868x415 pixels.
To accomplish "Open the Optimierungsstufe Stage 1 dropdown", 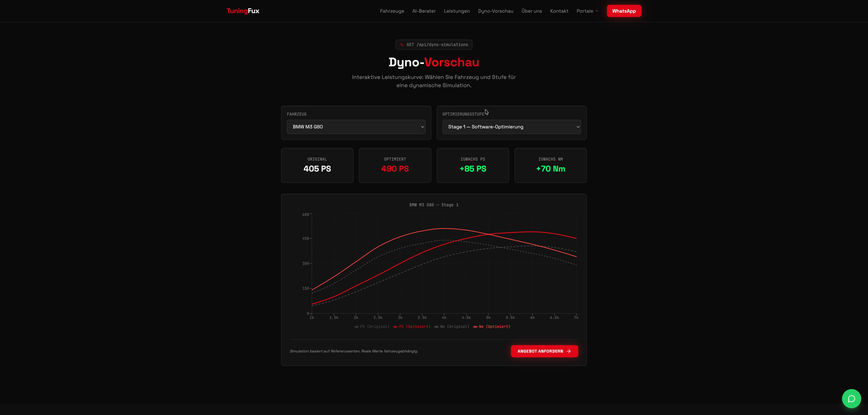I will coord(511,127).
